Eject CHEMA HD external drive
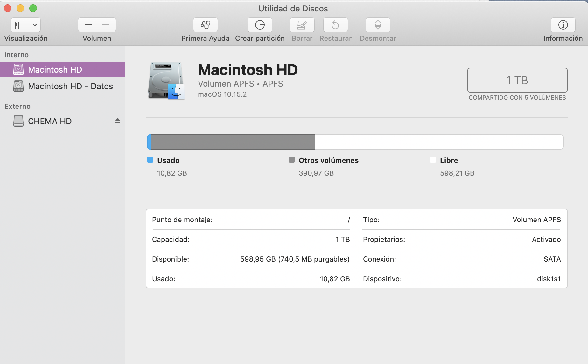Screen dimensions: 588x364 118,121
